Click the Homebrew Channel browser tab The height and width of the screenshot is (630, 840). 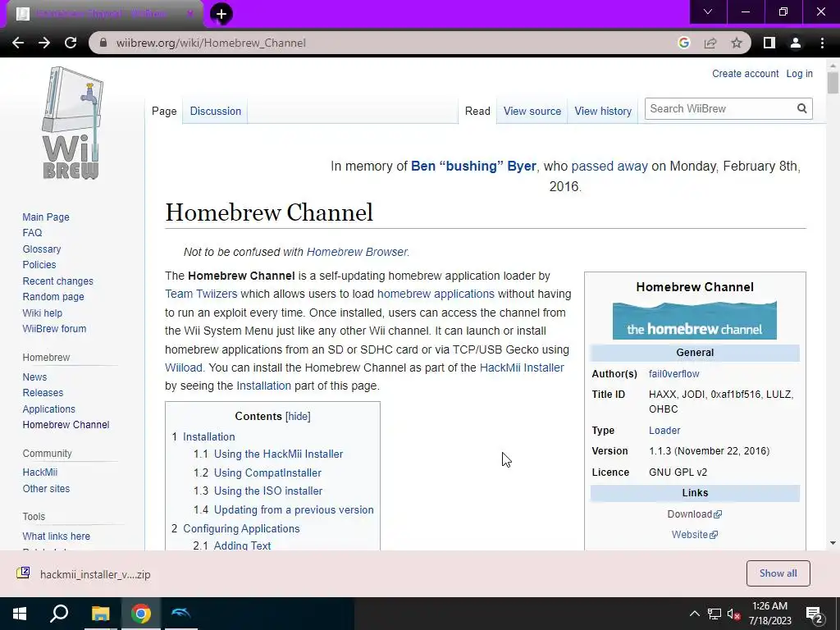coord(104,14)
